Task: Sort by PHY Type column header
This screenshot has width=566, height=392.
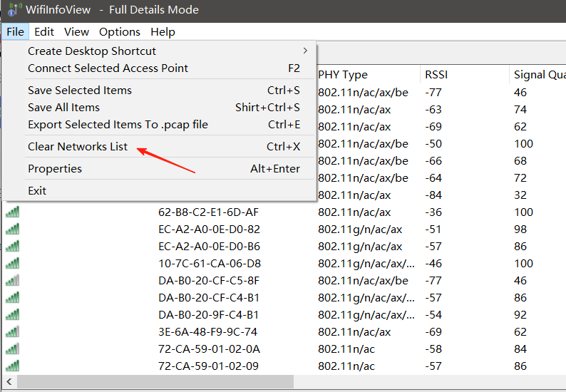Action: pyautogui.click(x=369, y=75)
